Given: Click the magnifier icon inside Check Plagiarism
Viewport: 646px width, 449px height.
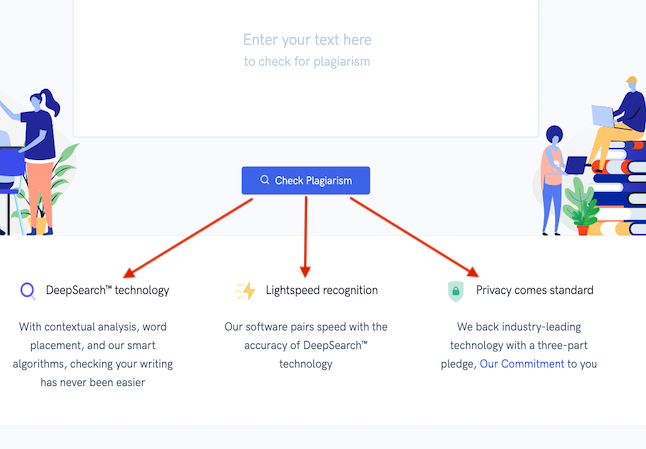Looking at the screenshot, I should point(264,180).
